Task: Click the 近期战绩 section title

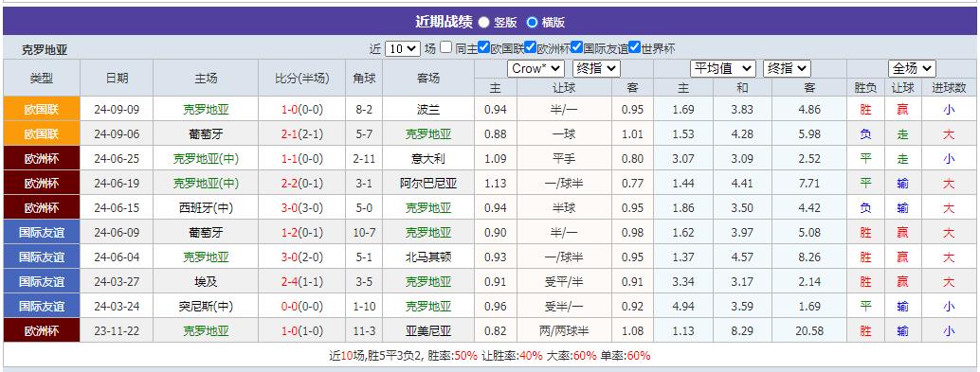Action: pos(444,22)
